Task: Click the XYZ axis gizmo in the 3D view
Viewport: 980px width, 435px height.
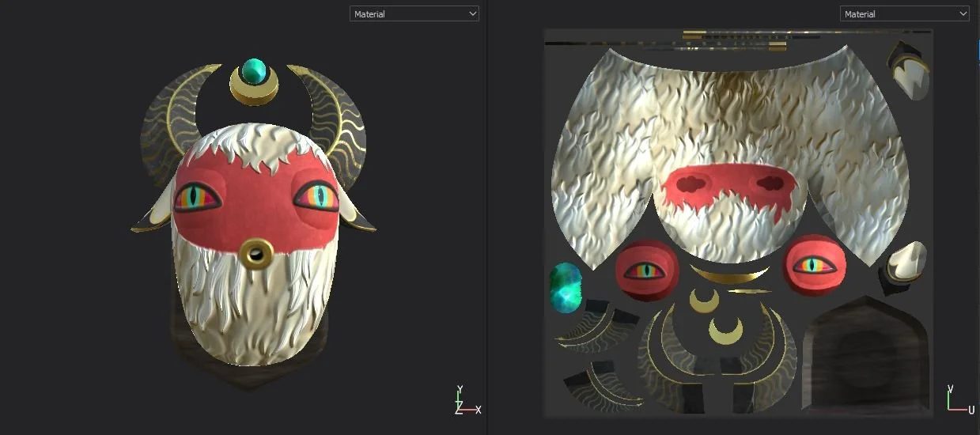Action: point(467,401)
